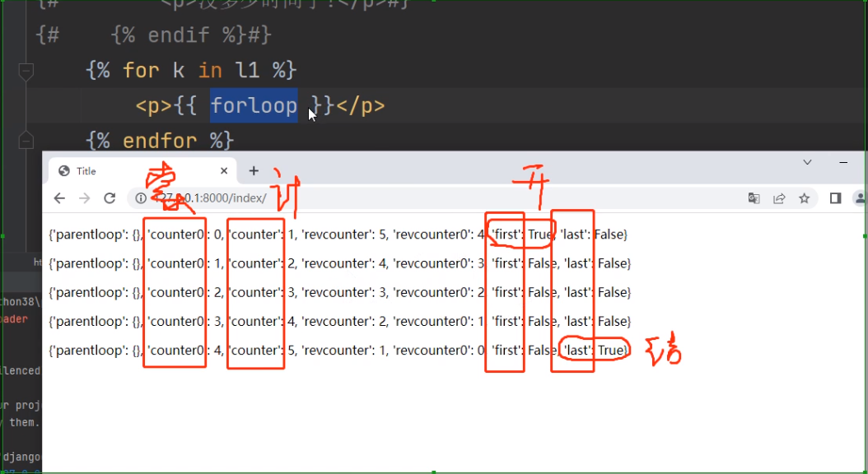
Task: Bookmark this page with star
Action: coord(805,198)
